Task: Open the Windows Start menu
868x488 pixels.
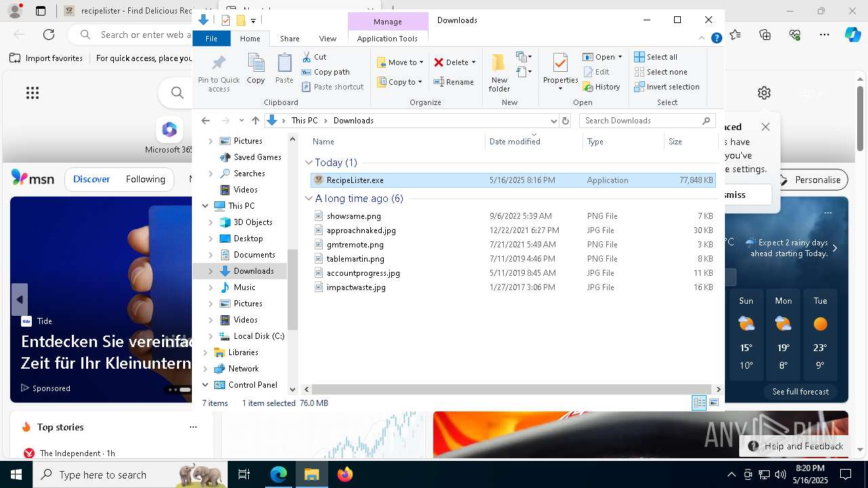Action: coord(16,474)
